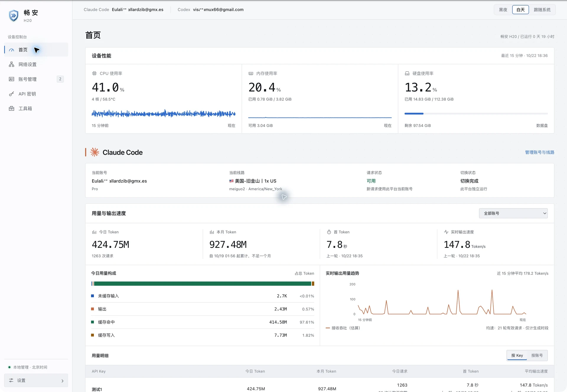Open the 管理账号与线路 link
This screenshot has width=567, height=392.
pyautogui.click(x=540, y=152)
